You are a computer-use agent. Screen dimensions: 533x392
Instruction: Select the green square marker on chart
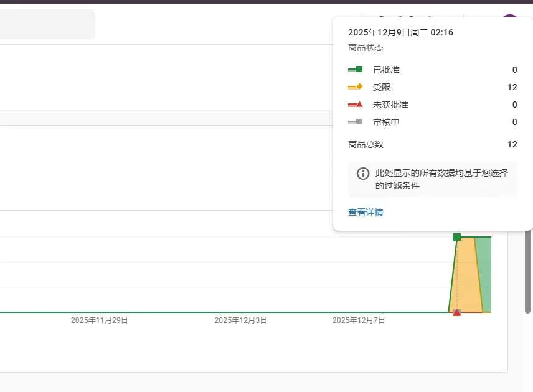pyautogui.click(x=457, y=237)
